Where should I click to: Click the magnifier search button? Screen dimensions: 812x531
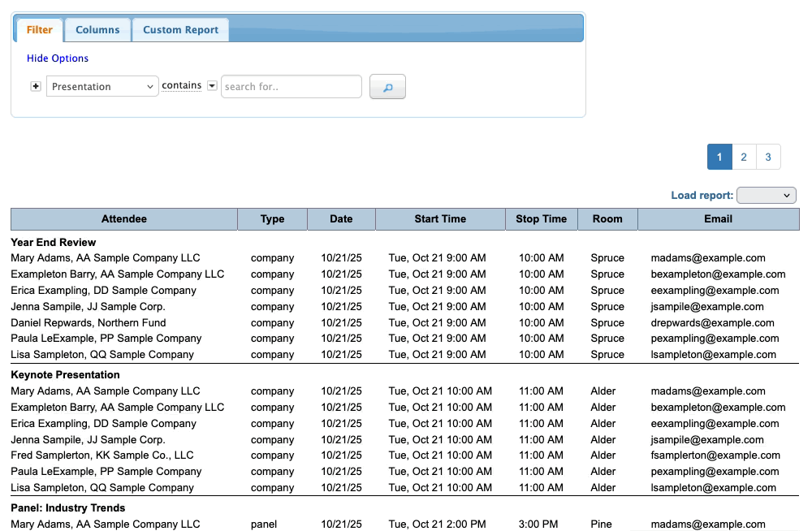tap(387, 87)
